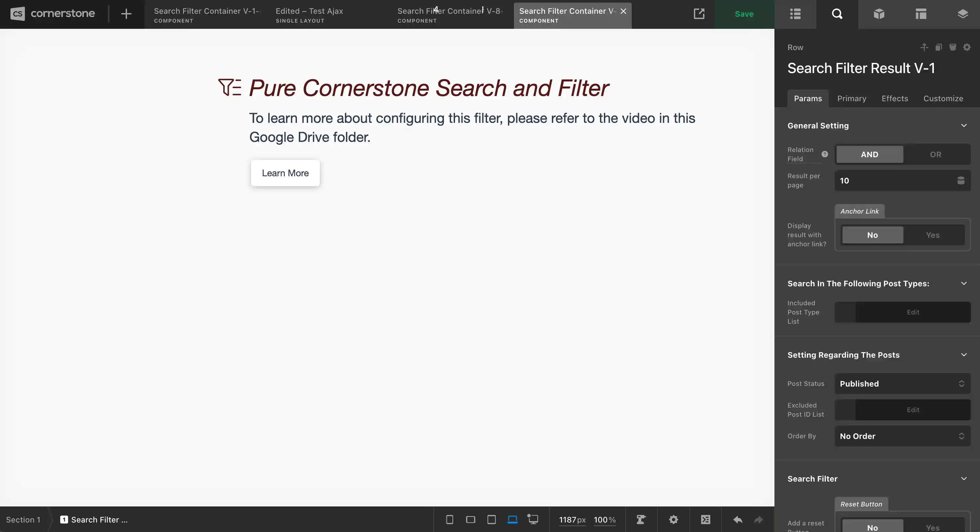
Task: Click the Learn More button
Action: coord(285,173)
